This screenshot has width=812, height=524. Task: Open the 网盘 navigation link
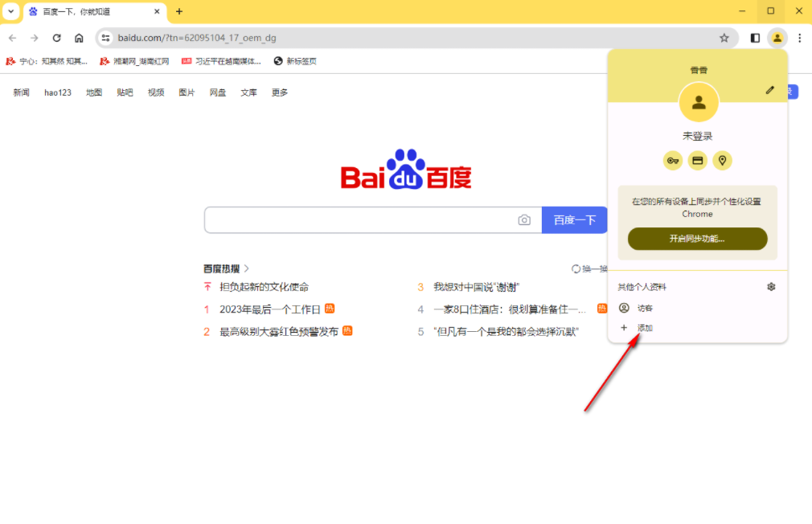coord(218,92)
